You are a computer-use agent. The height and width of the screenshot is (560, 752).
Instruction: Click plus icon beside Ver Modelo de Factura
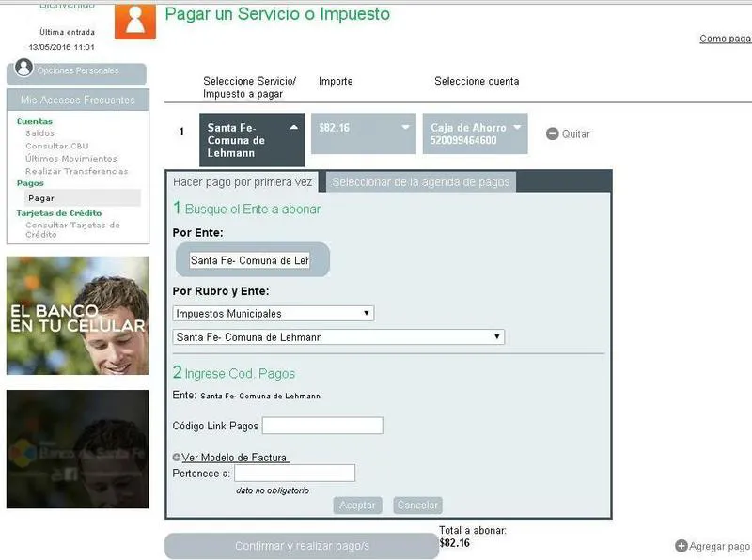pyautogui.click(x=177, y=458)
